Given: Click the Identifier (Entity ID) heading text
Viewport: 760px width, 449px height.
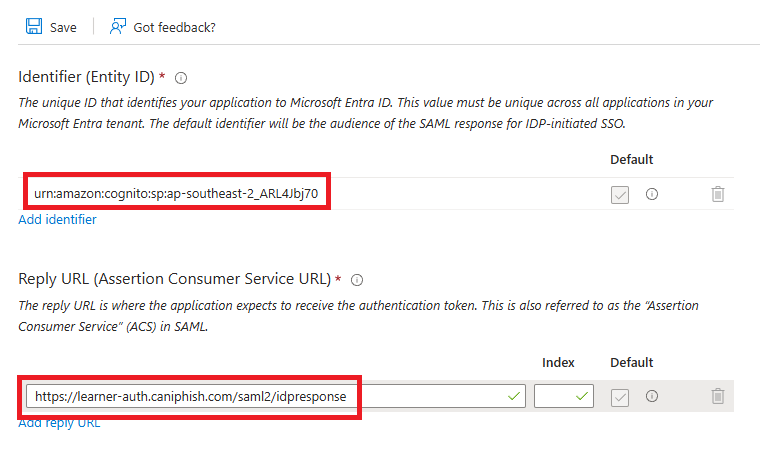Looking at the screenshot, I should (91, 78).
